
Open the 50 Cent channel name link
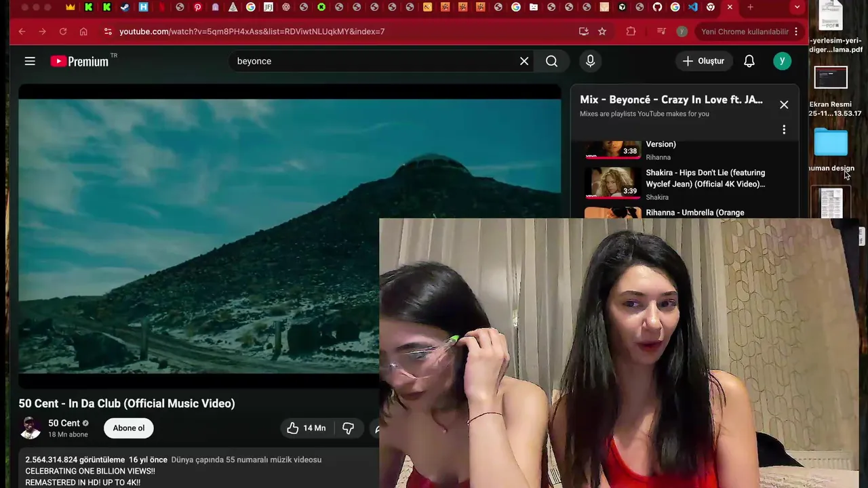point(64,423)
